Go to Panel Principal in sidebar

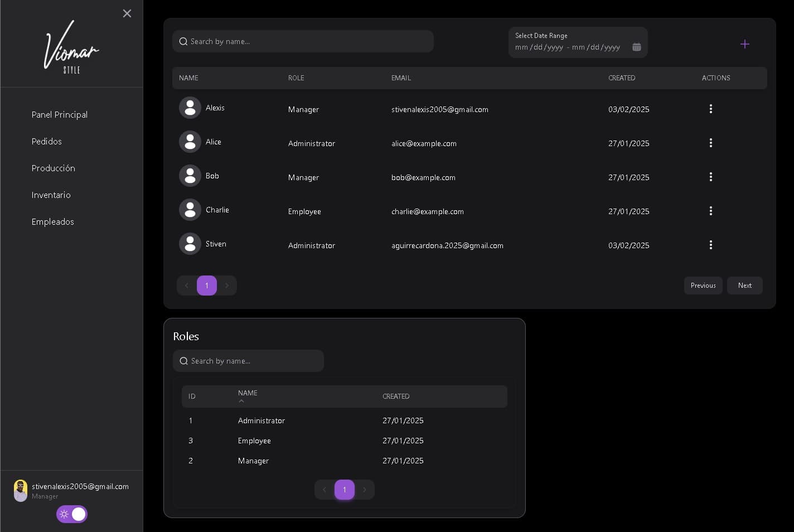[60, 114]
